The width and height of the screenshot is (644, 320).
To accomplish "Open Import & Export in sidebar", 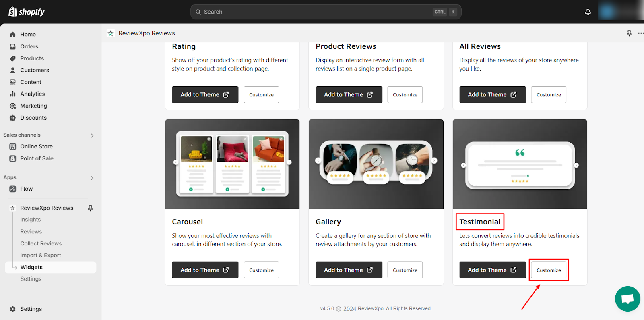I will click(x=41, y=256).
